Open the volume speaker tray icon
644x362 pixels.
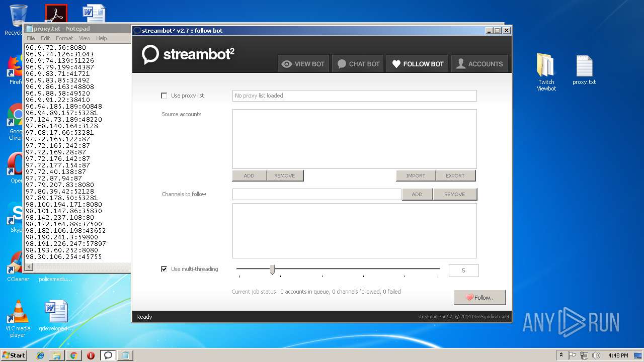tap(596, 355)
